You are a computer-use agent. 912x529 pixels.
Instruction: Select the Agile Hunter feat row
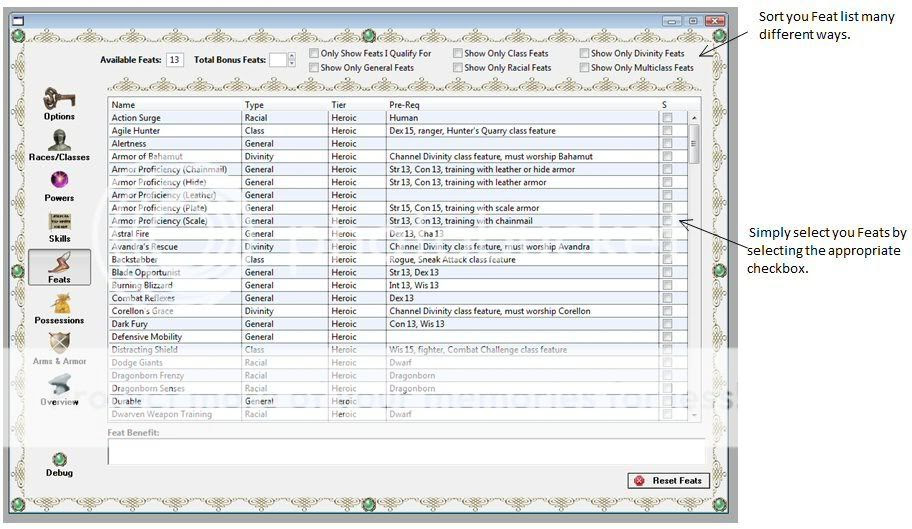(397, 131)
